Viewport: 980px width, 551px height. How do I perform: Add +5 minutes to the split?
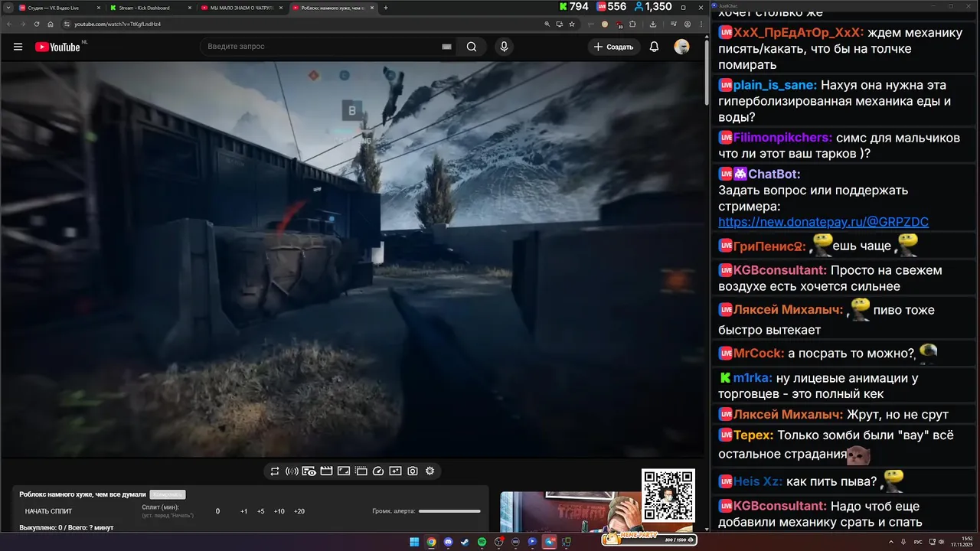pyautogui.click(x=261, y=511)
